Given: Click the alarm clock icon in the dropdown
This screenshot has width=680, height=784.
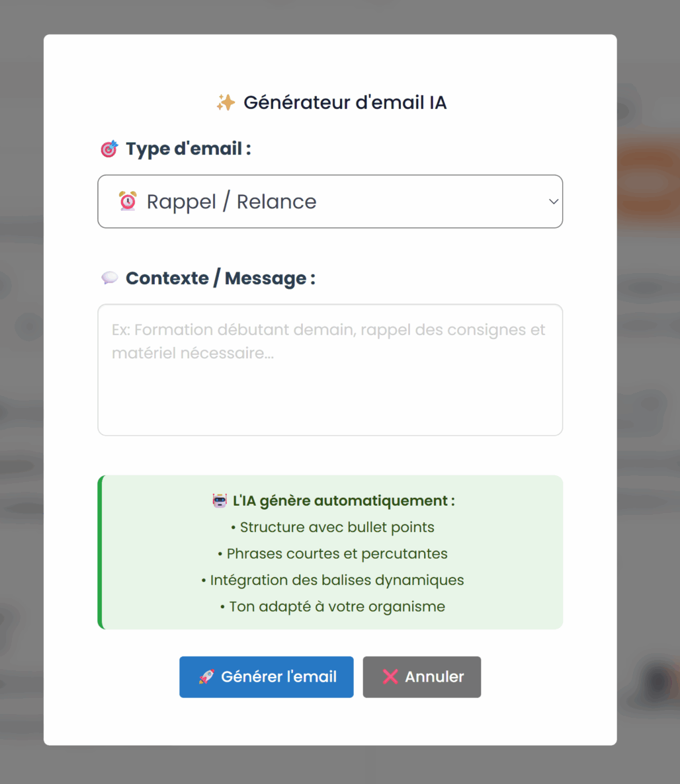Looking at the screenshot, I should pos(128,200).
